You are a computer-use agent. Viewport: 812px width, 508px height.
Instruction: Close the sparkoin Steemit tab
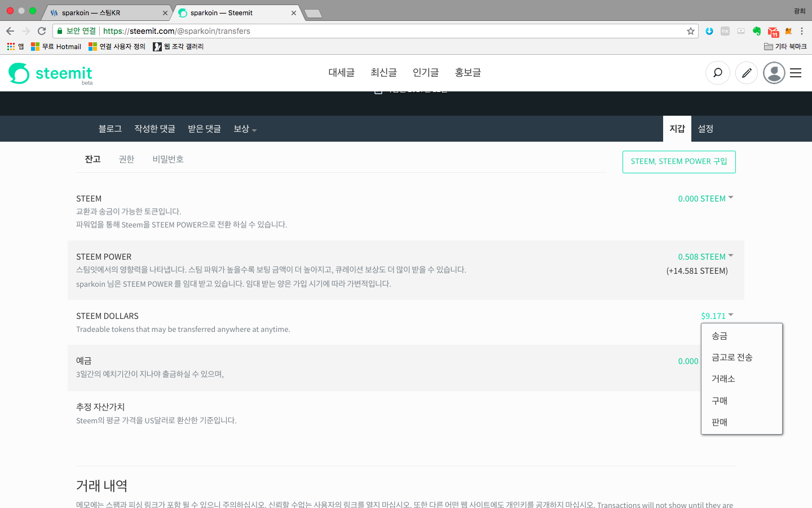[294, 13]
